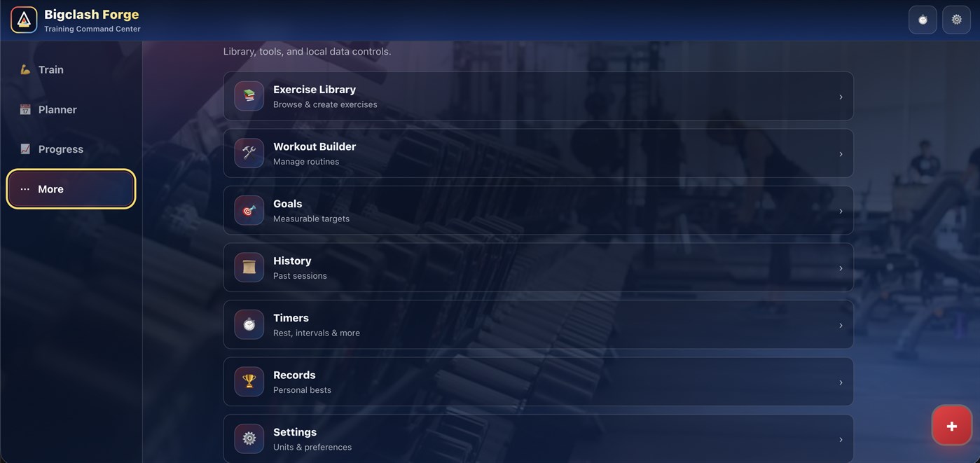Click the ellipsis More icon in sidebar

tap(25, 189)
